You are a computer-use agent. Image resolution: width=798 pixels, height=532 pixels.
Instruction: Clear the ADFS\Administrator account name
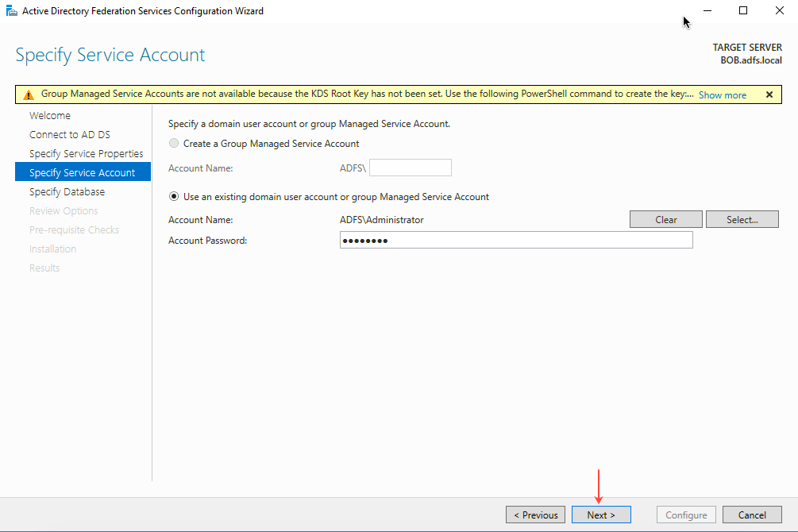pos(665,218)
